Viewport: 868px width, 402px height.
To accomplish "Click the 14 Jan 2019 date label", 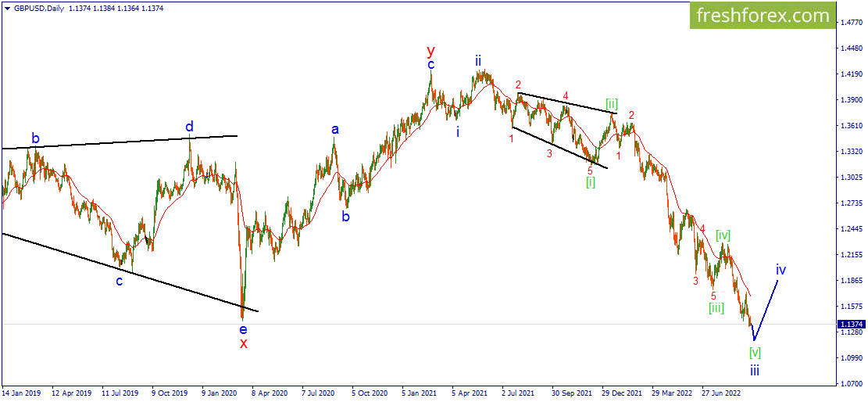I will [x=22, y=393].
